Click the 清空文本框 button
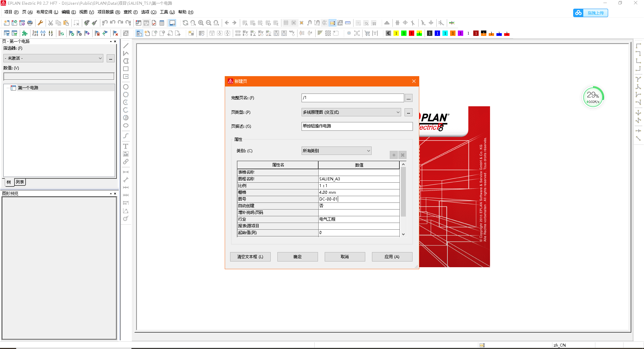This screenshot has height=349, width=644. click(250, 257)
